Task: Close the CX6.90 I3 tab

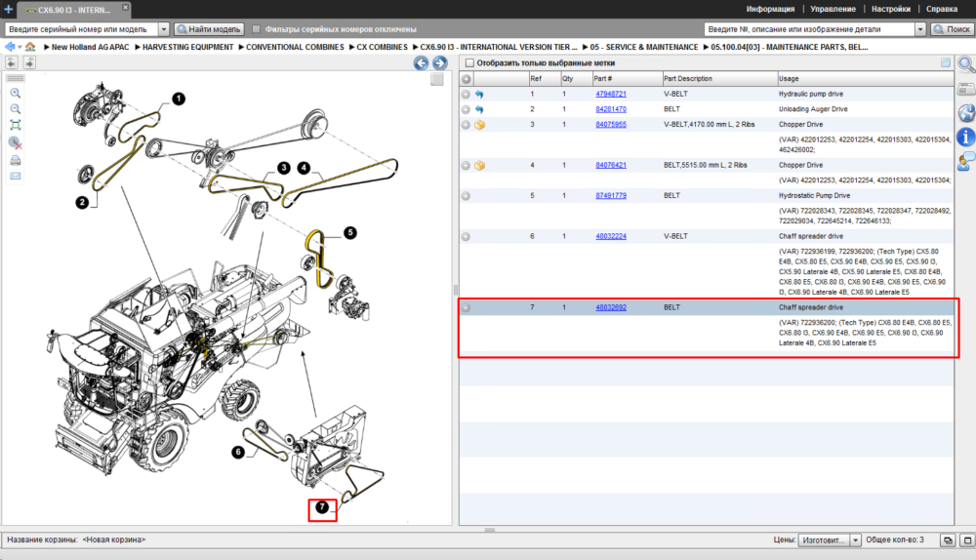Action: (125, 7)
